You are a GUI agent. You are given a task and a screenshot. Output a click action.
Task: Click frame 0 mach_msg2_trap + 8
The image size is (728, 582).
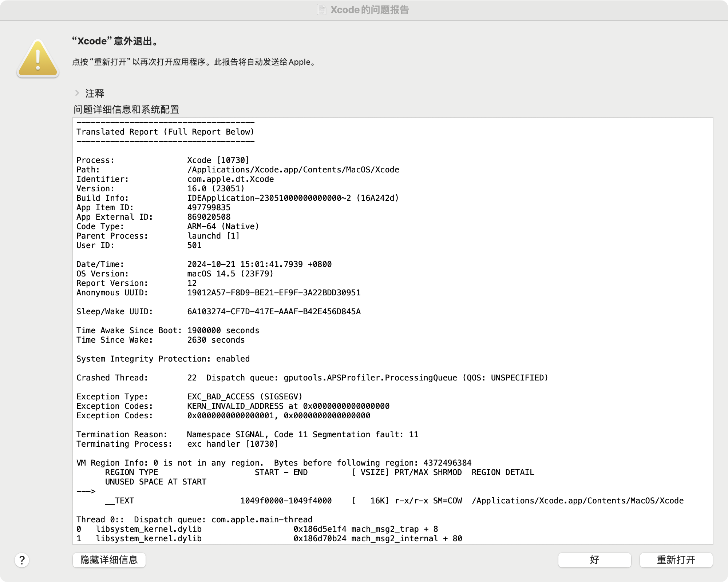(257, 529)
